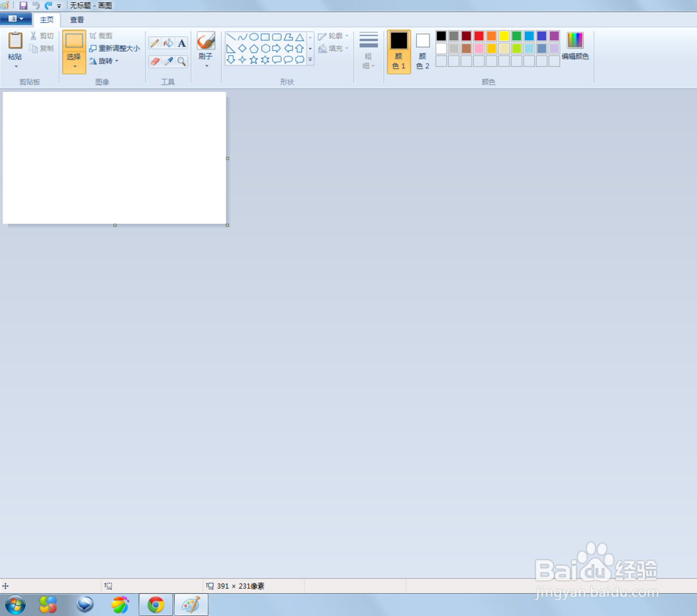Select the Magnifier tool
Image resolution: width=697 pixels, height=616 pixels.
pyautogui.click(x=181, y=61)
